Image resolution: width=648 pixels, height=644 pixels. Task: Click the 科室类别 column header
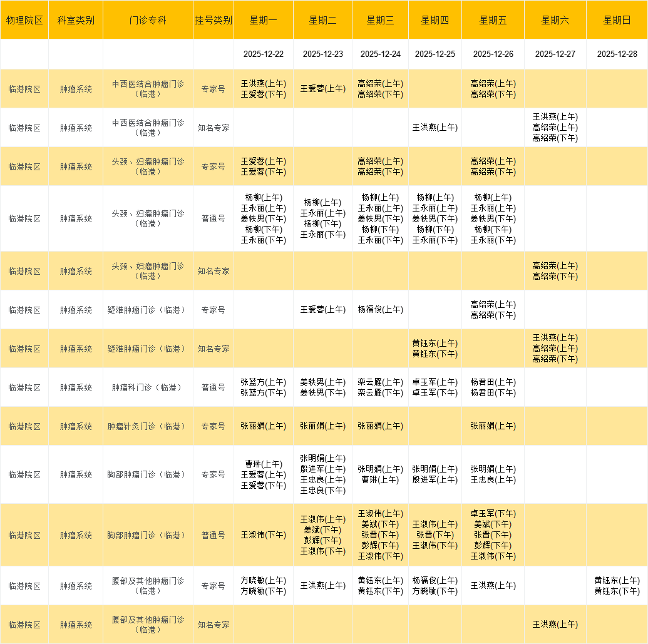tap(76, 20)
